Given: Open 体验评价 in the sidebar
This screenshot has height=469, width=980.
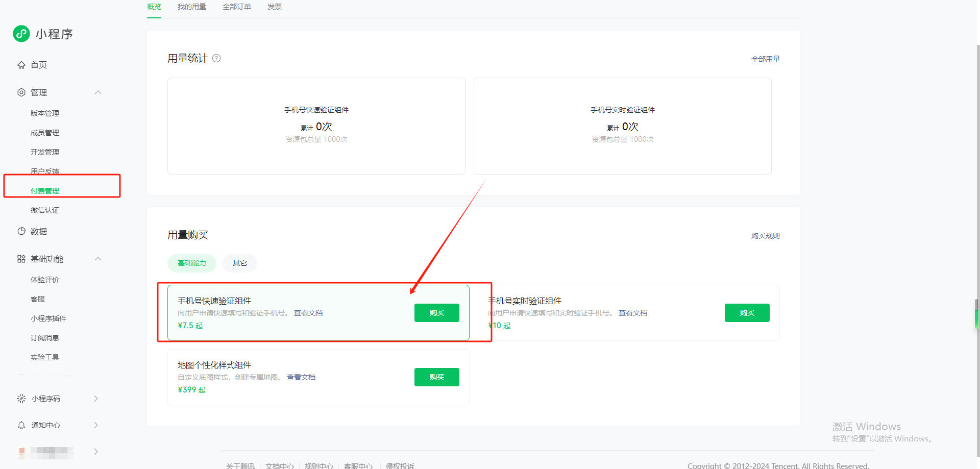Looking at the screenshot, I should point(45,280).
